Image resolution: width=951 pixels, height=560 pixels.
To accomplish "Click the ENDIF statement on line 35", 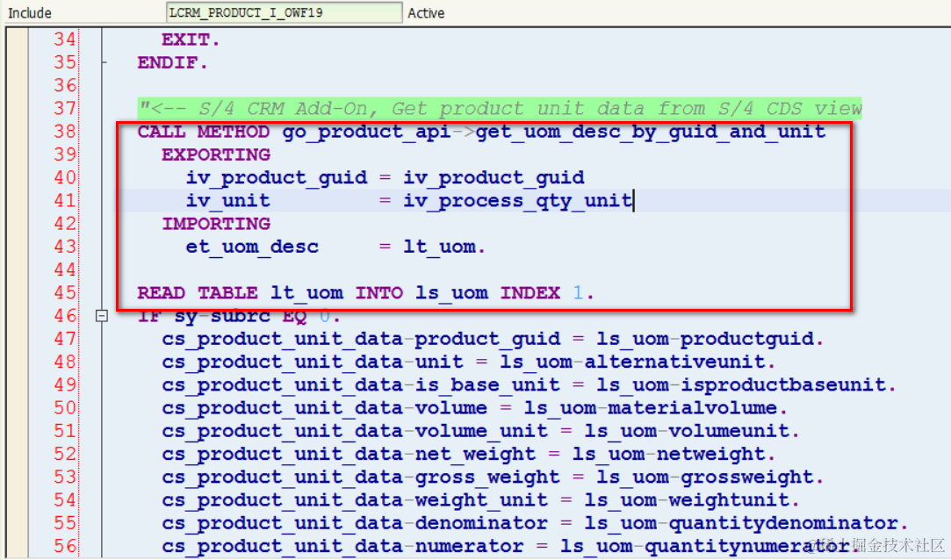I will tap(173, 62).
